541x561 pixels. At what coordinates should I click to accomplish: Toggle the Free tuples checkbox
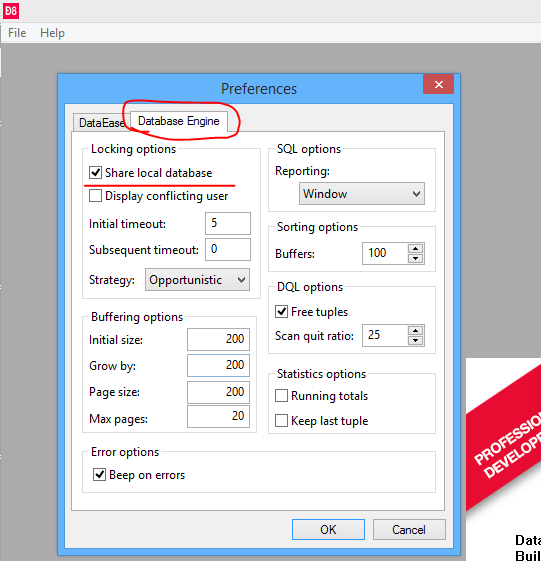[281, 312]
